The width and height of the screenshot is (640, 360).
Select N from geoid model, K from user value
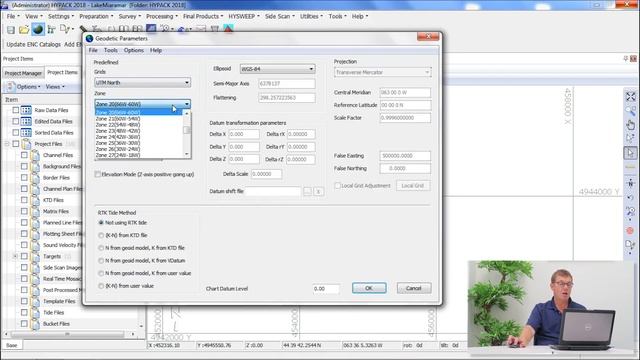(x=101, y=273)
